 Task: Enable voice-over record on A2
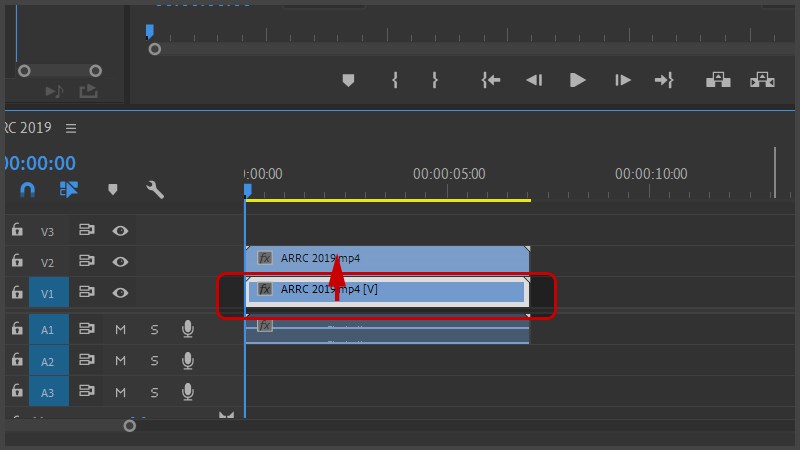point(188,361)
